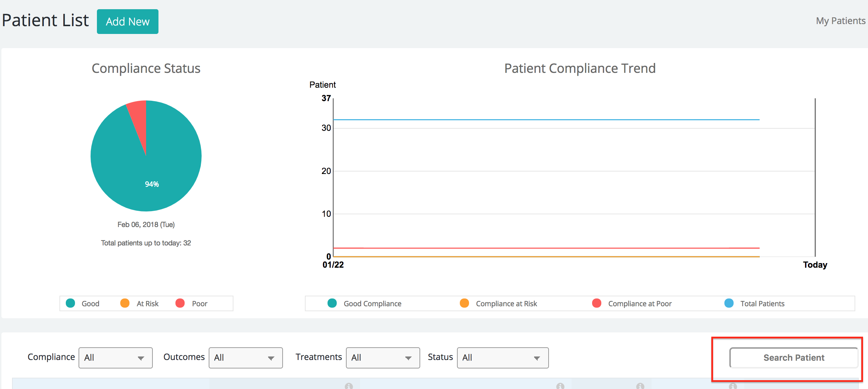Click into the Search Patient field
The image size is (868, 389).
coord(793,358)
